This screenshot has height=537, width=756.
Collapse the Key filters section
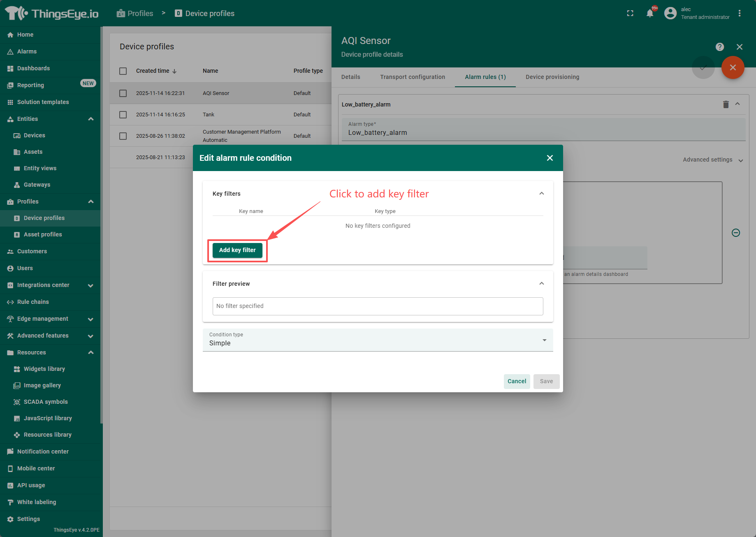[x=541, y=194]
